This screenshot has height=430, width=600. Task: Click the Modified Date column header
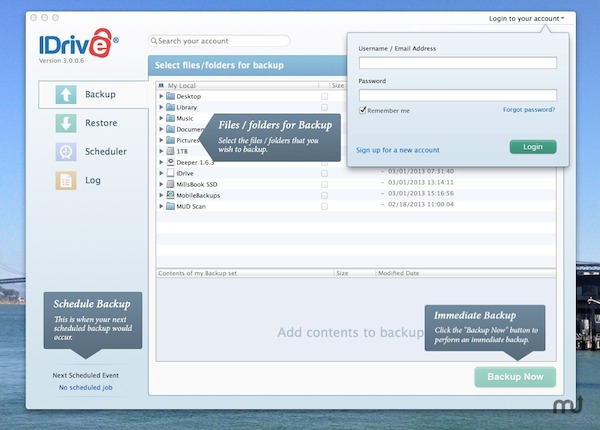click(398, 273)
